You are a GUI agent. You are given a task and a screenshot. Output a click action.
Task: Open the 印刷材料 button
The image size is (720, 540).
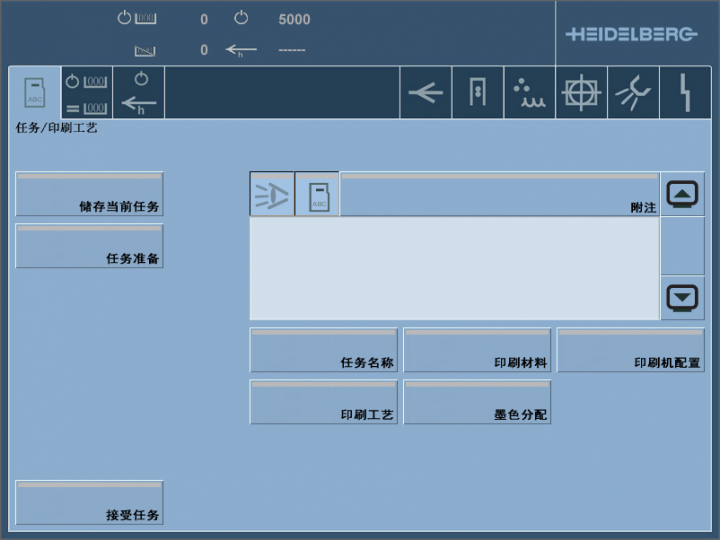pyautogui.click(x=477, y=350)
